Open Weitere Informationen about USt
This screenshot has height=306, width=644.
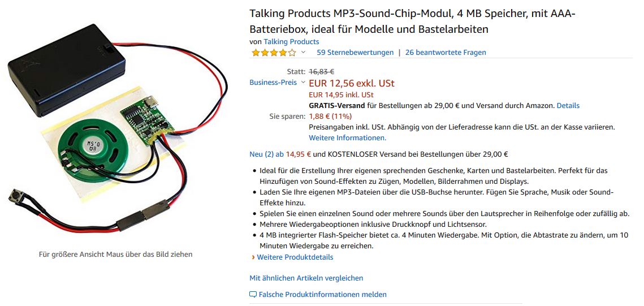(x=347, y=138)
